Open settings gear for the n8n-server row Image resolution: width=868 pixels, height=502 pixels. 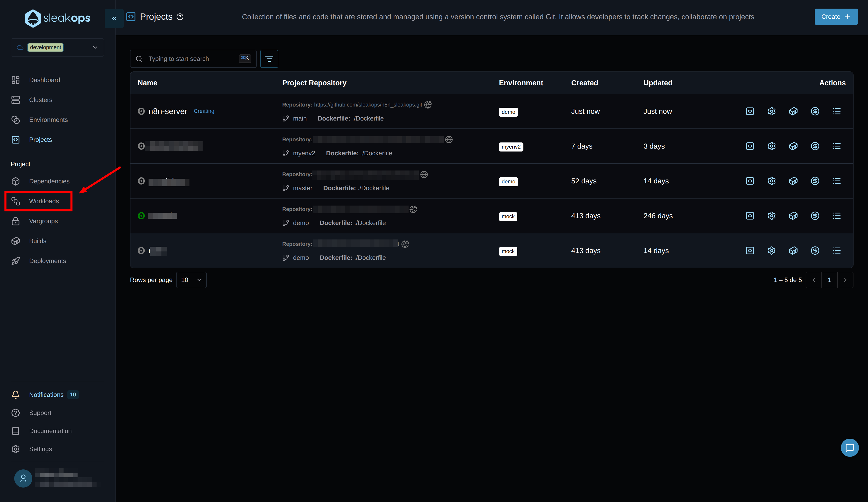click(x=771, y=111)
